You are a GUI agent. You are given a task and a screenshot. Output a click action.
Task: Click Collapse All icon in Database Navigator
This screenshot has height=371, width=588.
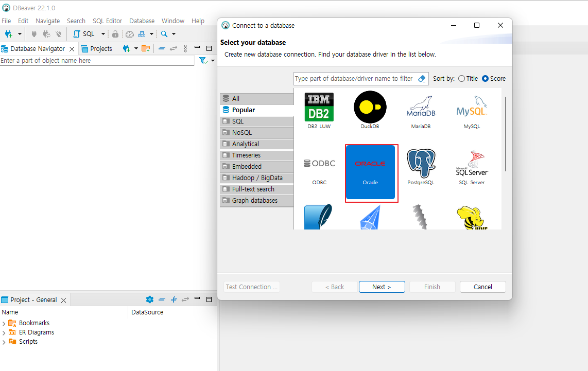click(162, 49)
